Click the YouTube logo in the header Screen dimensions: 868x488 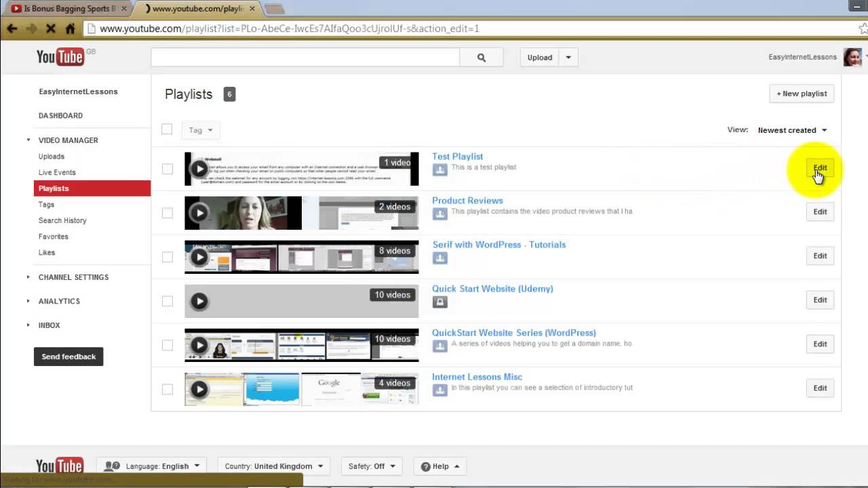[x=60, y=57]
